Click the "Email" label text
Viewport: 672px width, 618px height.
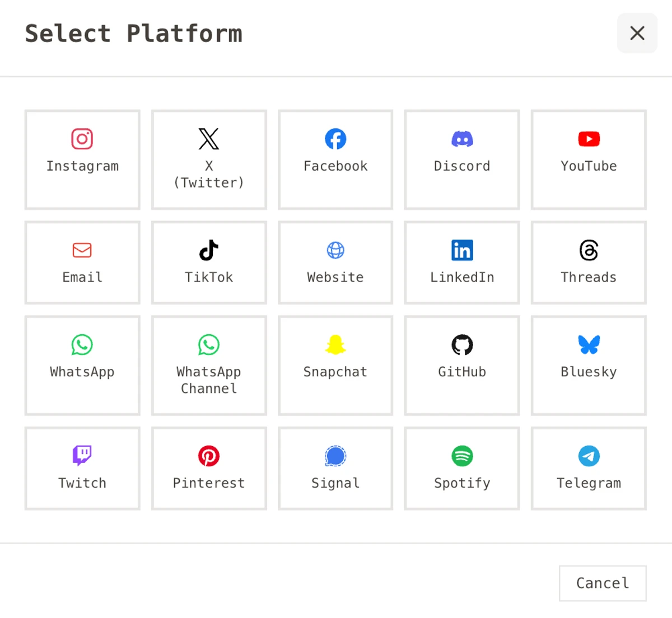(82, 278)
